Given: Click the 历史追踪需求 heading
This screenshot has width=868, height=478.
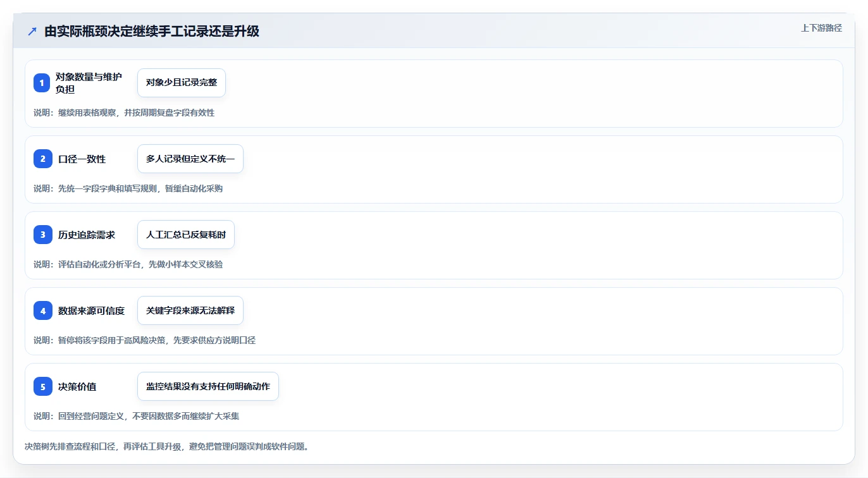Looking at the screenshot, I should pos(87,235).
